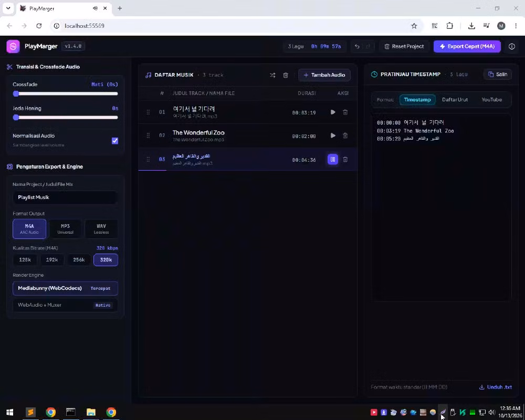Click the Playlist Musik project name field

click(65, 197)
